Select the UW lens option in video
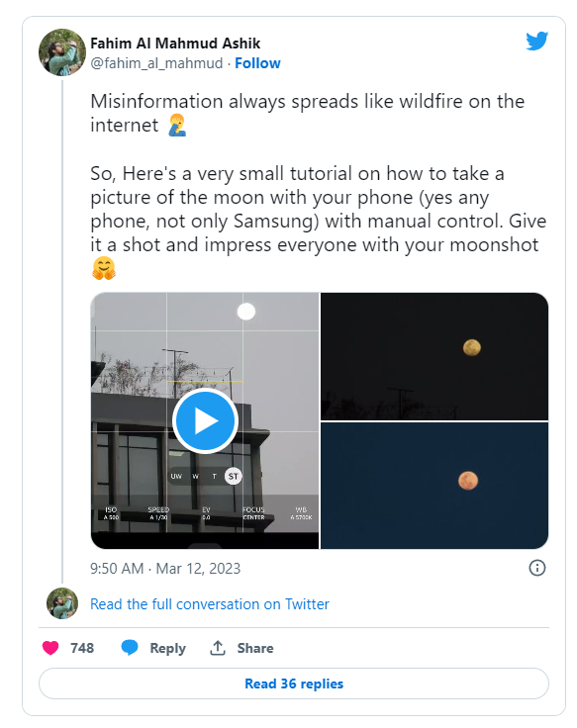 pyautogui.click(x=176, y=476)
